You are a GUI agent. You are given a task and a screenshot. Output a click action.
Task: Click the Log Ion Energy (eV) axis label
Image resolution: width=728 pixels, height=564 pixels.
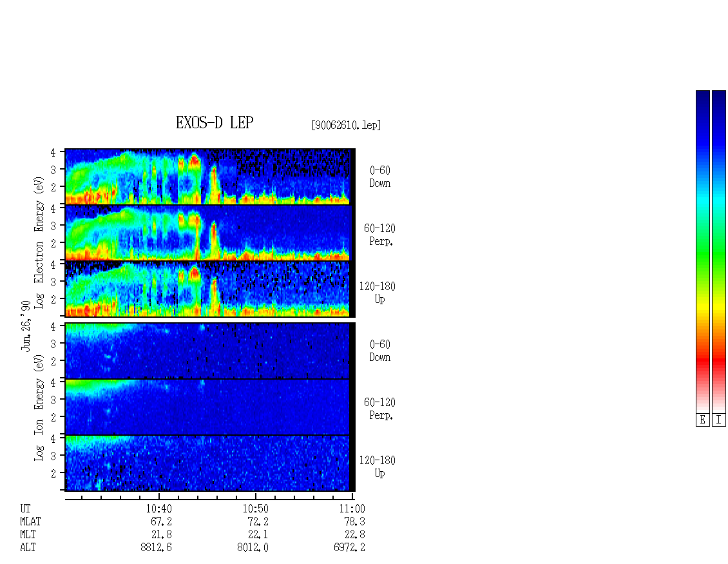[39, 408]
